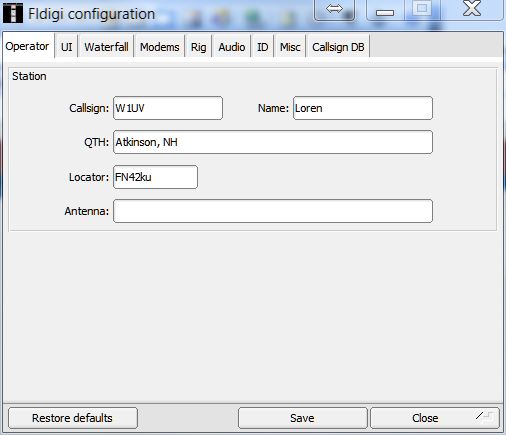Click the Fldigi app icon in title bar

13,13
